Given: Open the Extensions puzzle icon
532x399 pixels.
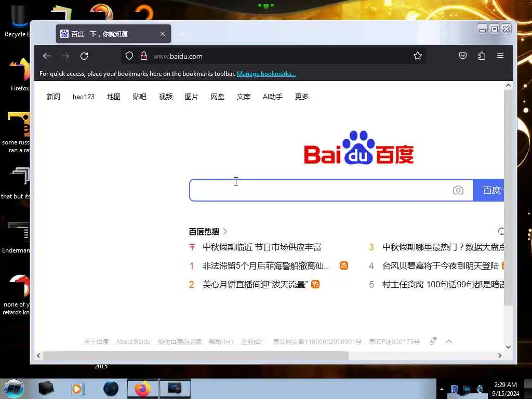Looking at the screenshot, I should tap(482, 56).
